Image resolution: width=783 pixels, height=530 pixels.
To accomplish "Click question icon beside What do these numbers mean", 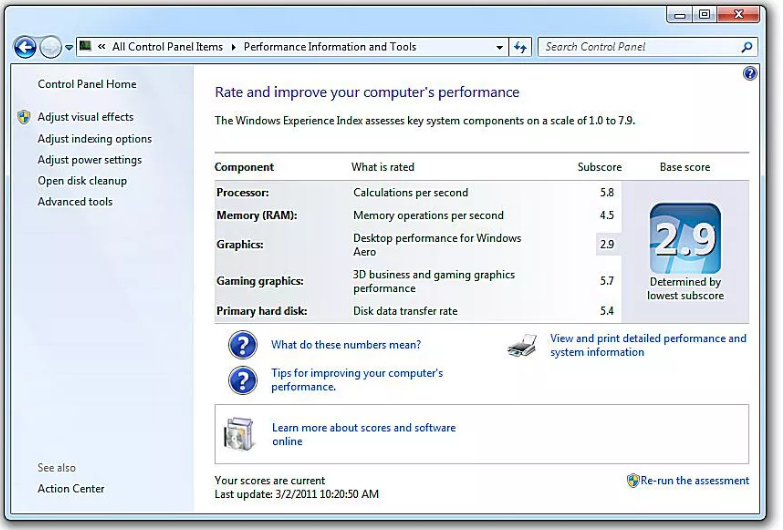I will click(243, 345).
